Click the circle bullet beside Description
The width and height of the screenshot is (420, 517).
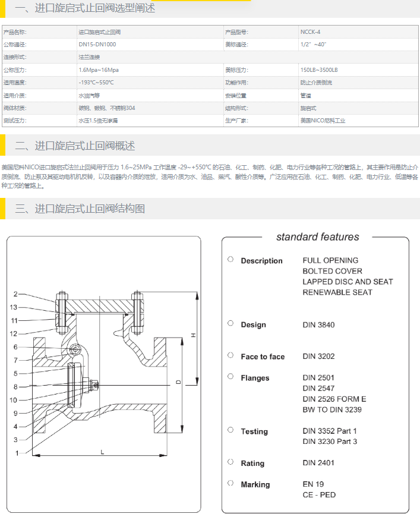230,259
